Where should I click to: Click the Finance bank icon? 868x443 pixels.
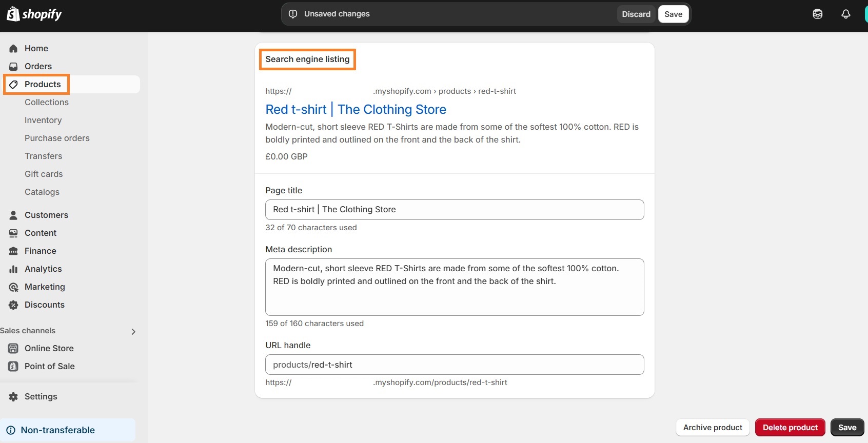tap(13, 251)
